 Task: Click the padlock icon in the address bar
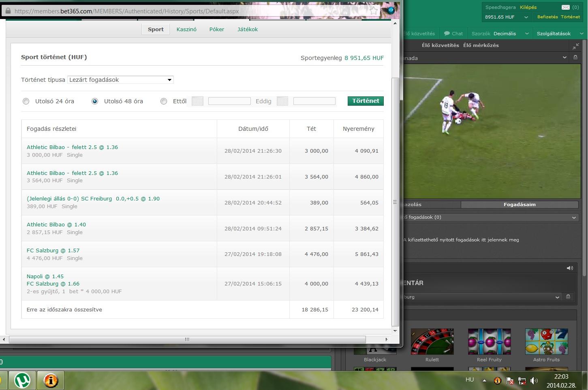coord(8,11)
